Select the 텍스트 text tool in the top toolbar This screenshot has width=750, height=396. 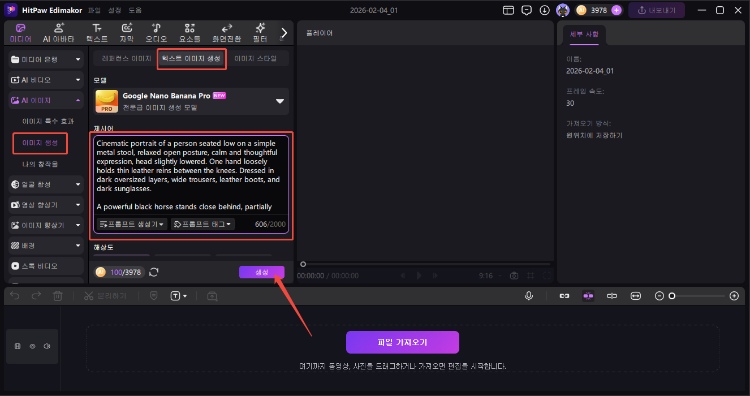pos(97,33)
